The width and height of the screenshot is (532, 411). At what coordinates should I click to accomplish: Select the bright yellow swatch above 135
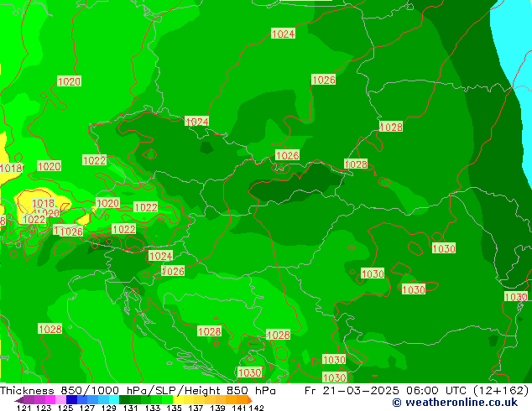[x=178, y=400]
